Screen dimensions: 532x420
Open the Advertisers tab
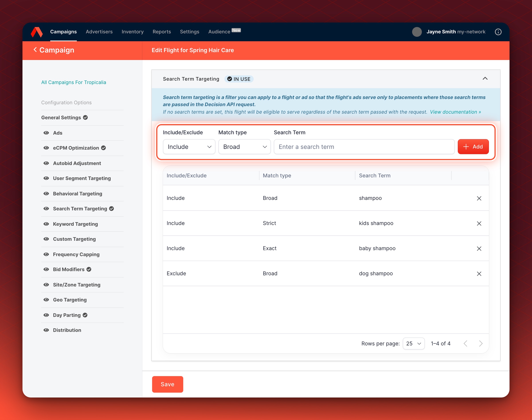pyautogui.click(x=99, y=32)
